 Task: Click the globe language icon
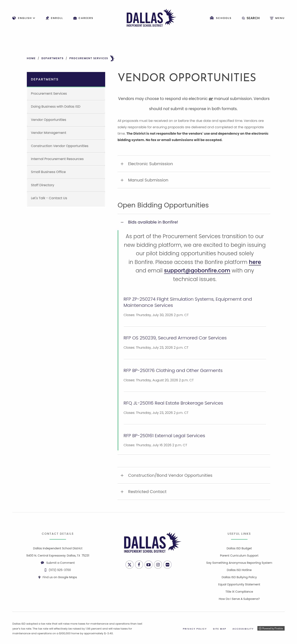pos(14,18)
